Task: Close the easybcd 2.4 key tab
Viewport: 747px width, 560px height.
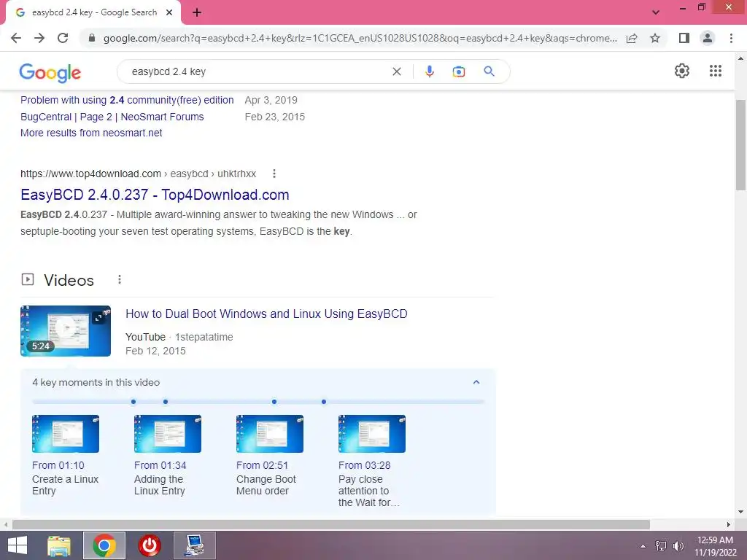Action: click(x=169, y=13)
